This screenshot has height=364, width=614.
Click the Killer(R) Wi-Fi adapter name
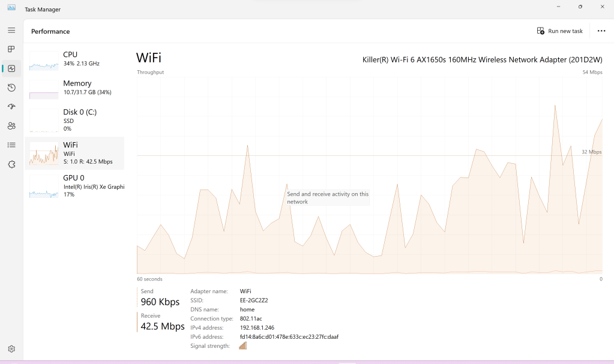[482, 59]
